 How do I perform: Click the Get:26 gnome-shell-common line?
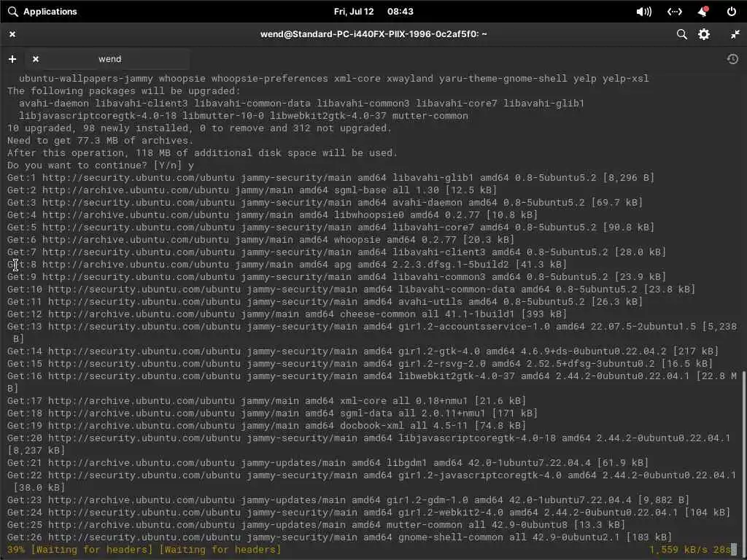[x=339, y=537]
